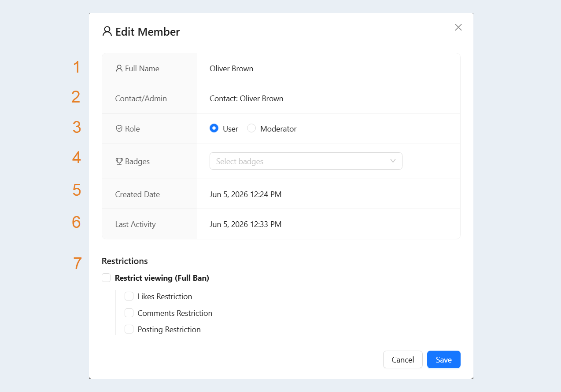
Task: Select the Moderator role radio button
Action: tap(251, 128)
